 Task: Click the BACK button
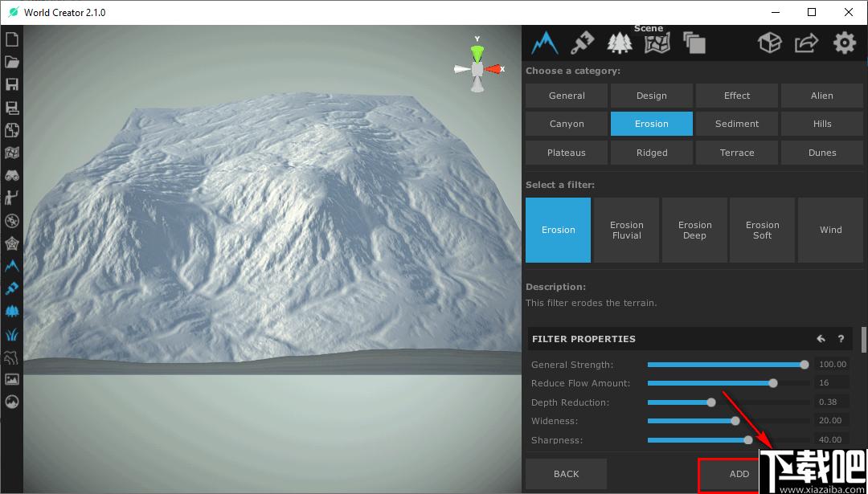tap(566, 474)
